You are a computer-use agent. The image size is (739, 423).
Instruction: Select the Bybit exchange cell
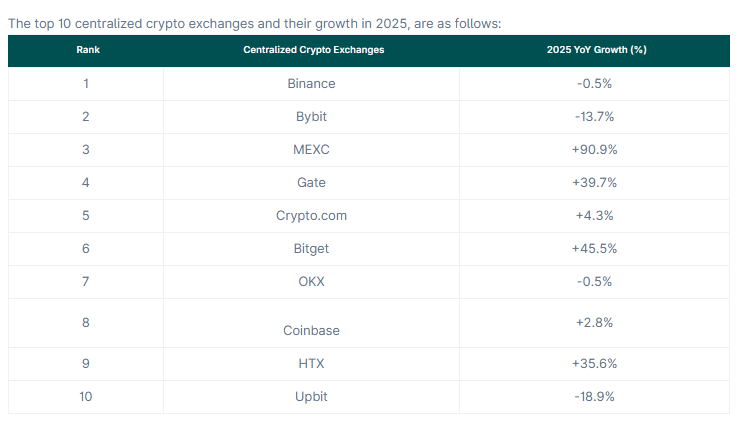pos(311,117)
